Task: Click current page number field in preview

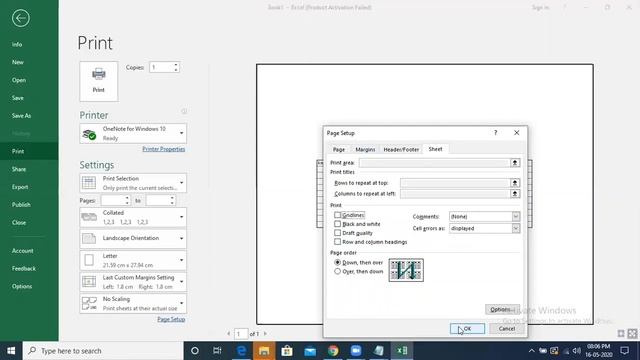Action: point(241,334)
